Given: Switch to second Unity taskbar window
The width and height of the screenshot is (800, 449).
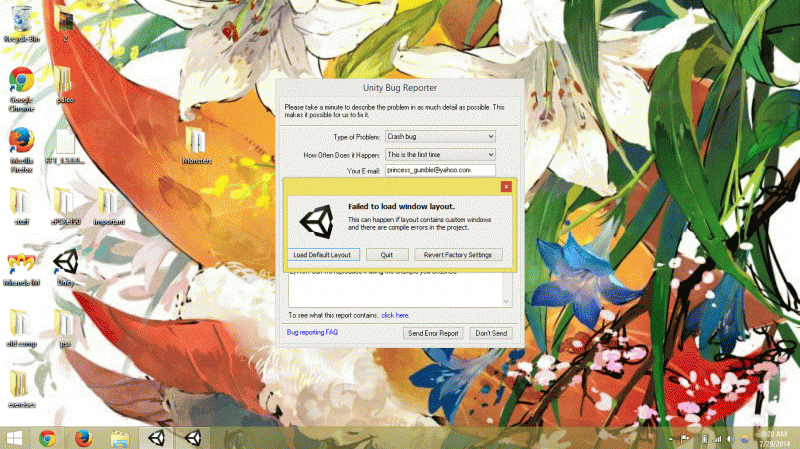Looking at the screenshot, I should [192, 438].
